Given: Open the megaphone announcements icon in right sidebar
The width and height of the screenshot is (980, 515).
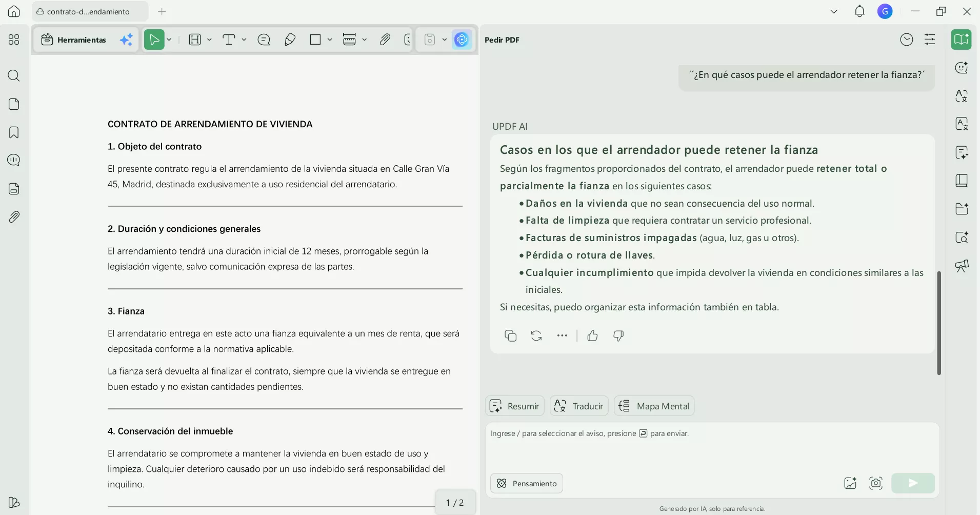Looking at the screenshot, I should 962,266.
